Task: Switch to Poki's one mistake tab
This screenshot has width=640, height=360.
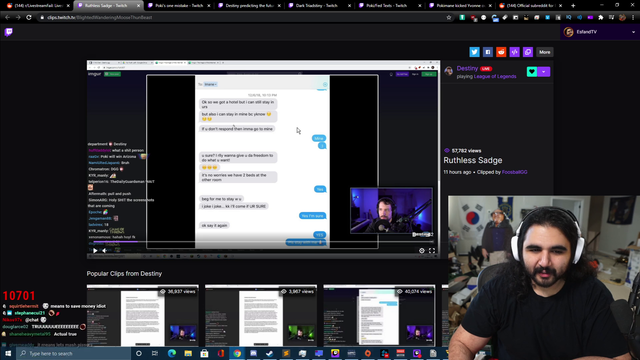Action: 178,6
